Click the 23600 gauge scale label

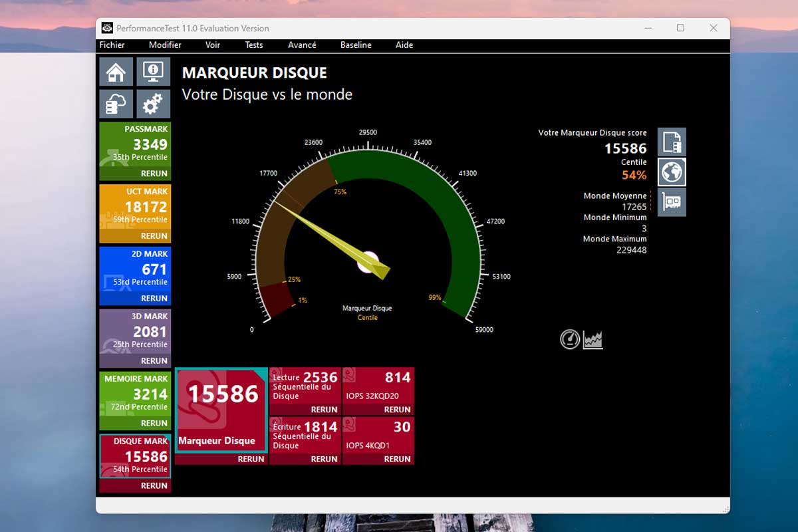[x=313, y=142]
